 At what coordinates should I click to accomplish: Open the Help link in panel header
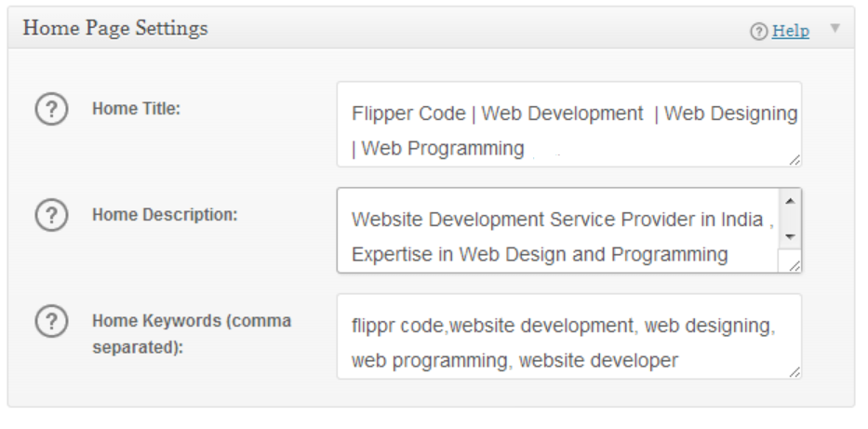[x=791, y=31]
